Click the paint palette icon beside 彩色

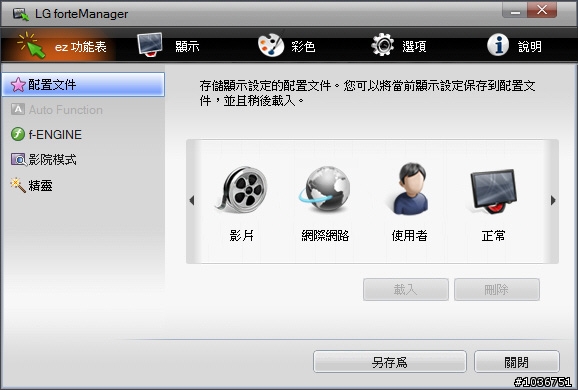[271, 45]
